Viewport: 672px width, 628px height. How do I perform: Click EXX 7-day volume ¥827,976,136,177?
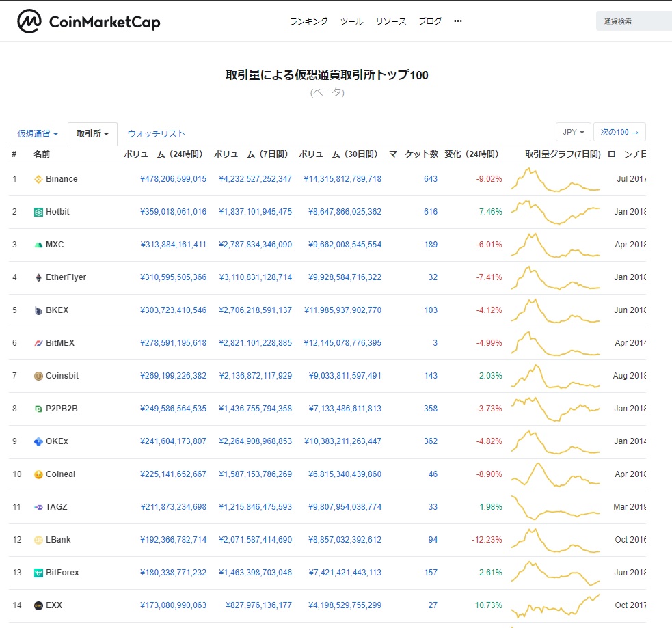(x=258, y=605)
